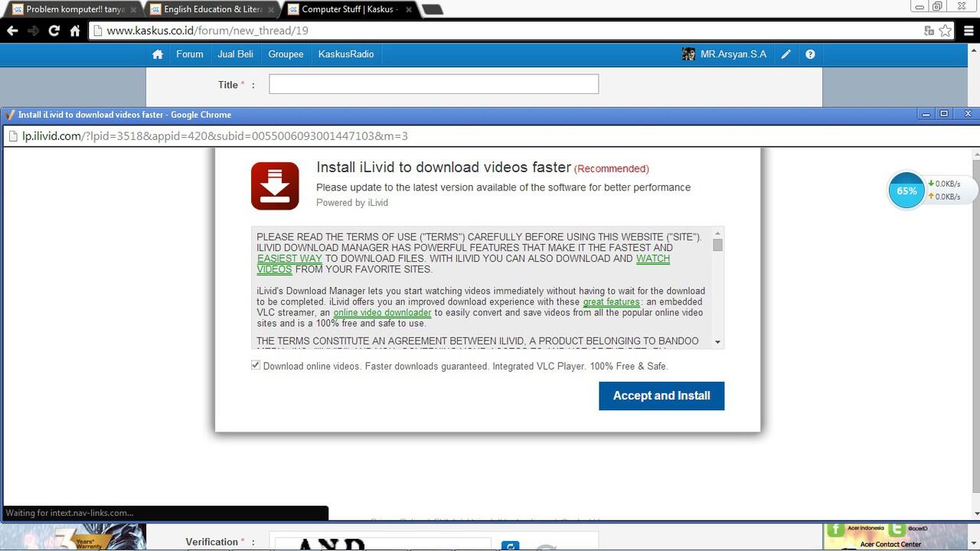Go back using the browser back arrow
This screenshot has width=980, height=551.
(12, 31)
